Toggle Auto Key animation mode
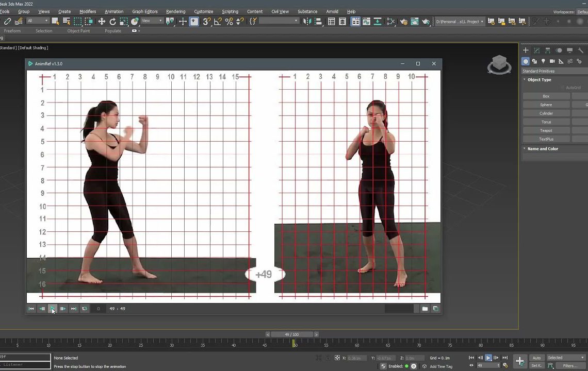This screenshot has width=588, height=371. tap(536, 357)
